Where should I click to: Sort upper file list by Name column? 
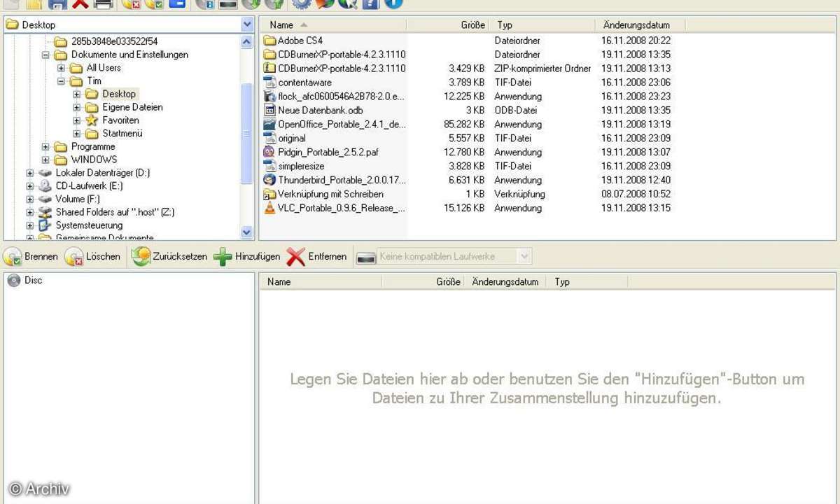tap(333, 25)
